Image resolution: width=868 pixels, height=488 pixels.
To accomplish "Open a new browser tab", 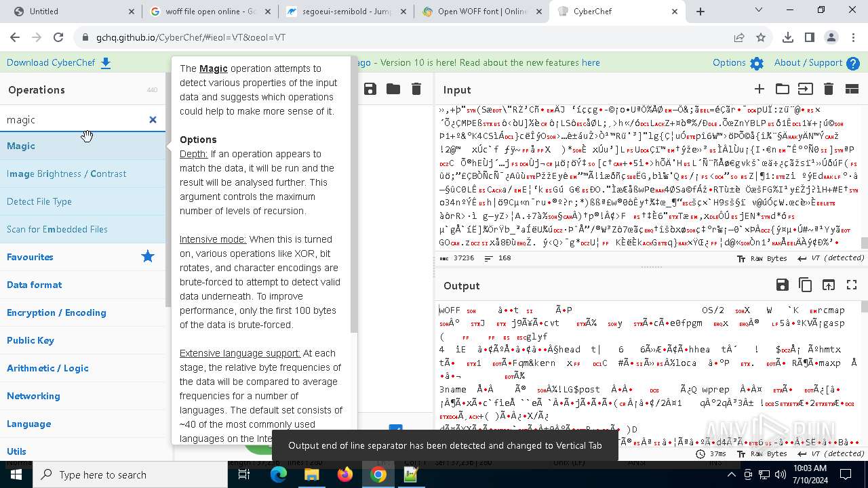I will pos(701,12).
